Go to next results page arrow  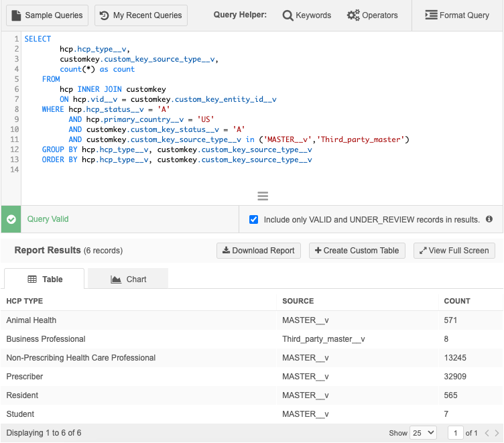496,433
